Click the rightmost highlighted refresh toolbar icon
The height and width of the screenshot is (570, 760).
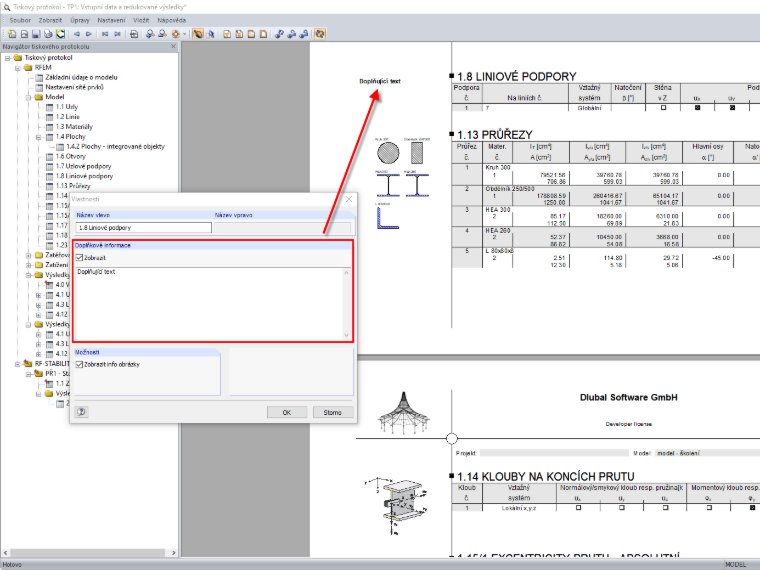tap(319, 34)
